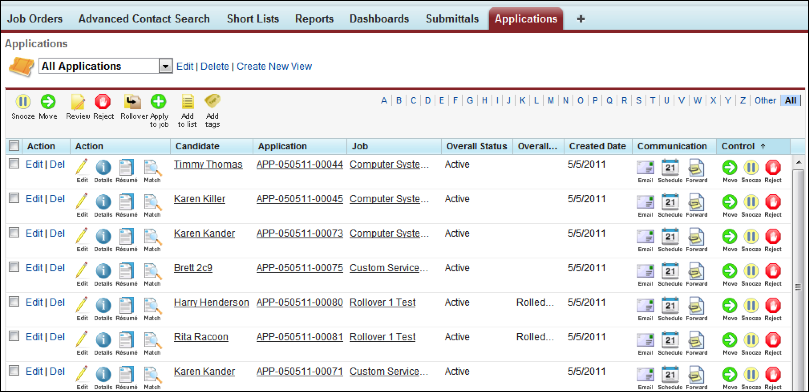Viewport: 809px width, 392px height.
Task: Click Forward icon in Brett 2c9 row
Action: (x=697, y=270)
